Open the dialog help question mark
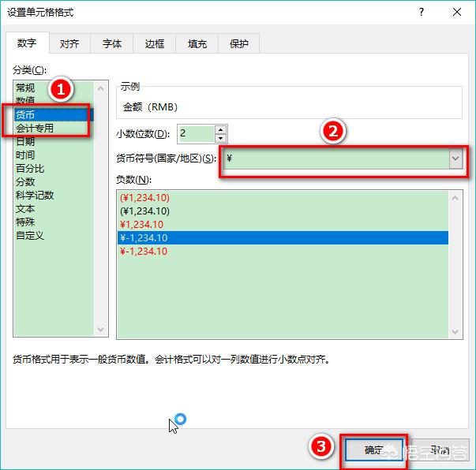This screenshot has width=476, height=470. 421,12
